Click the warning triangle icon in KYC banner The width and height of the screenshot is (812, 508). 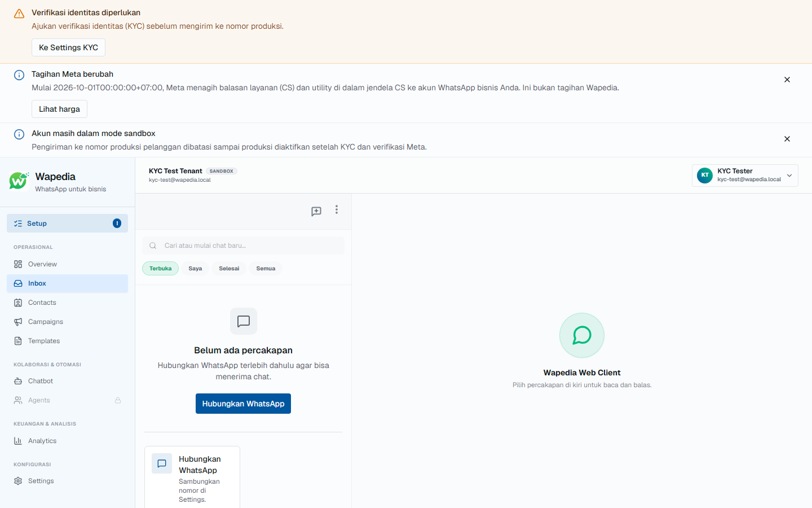pyautogui.click(x=19, y=14)
